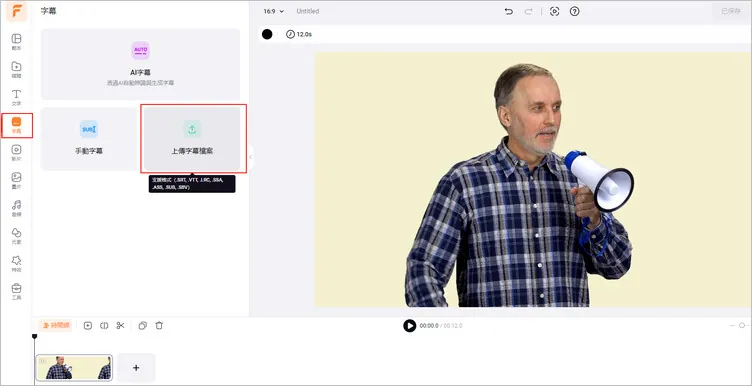This screenshot has height=386, width=752.
Task: Select the highlighted subtitles sidebar tab
Action: (x=17, y=125)
